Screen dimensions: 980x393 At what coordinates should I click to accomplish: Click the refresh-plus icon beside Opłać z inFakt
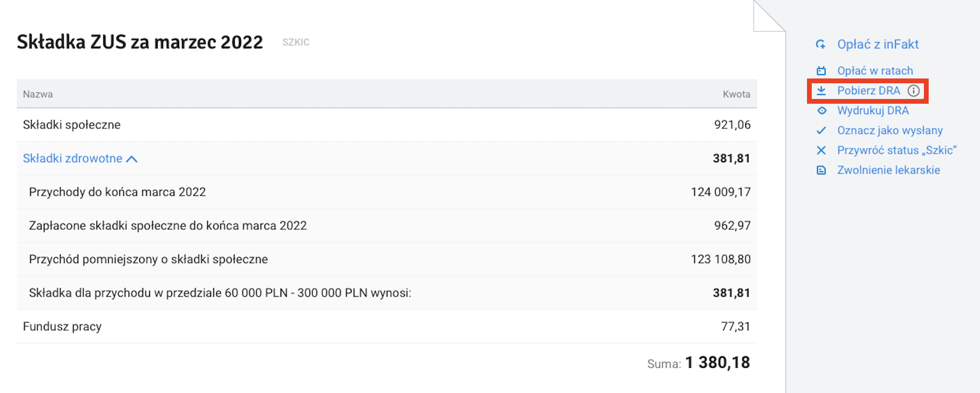[821, 45]
